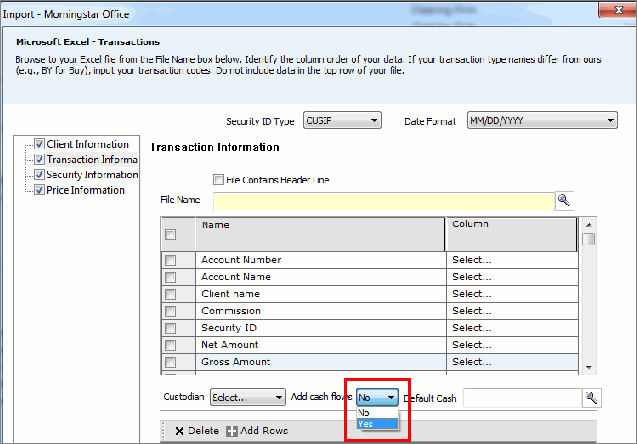Click the browse icon next to File Name

pyautogui.click(x=563, y=200)
